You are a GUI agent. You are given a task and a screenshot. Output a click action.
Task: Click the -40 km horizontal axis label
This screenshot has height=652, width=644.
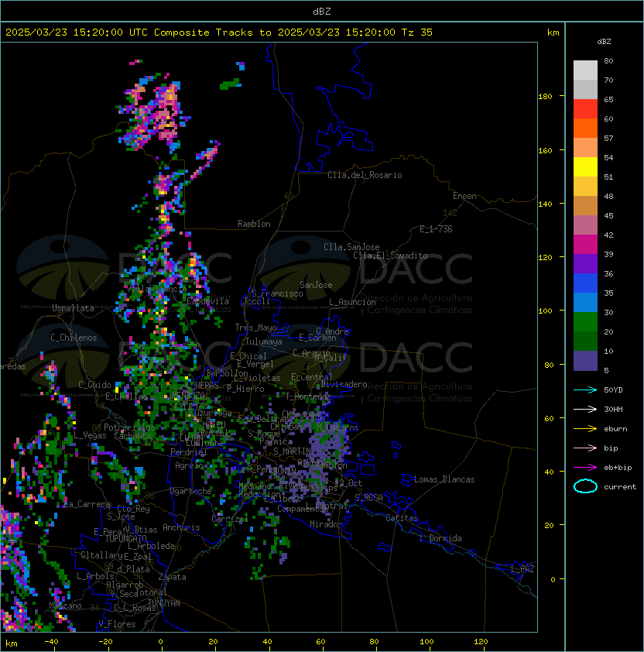point(51,642)
